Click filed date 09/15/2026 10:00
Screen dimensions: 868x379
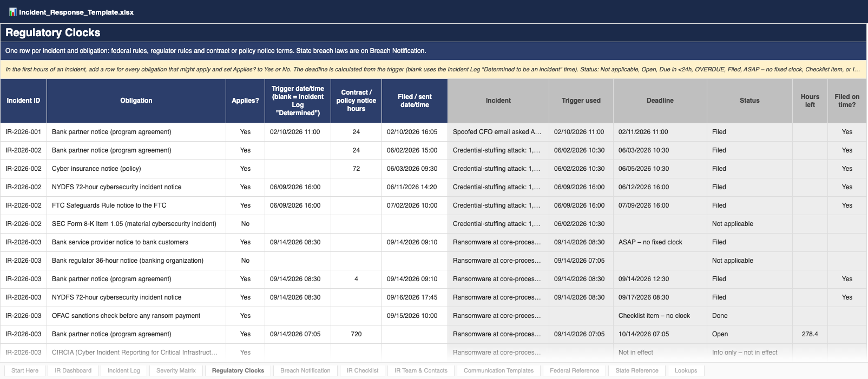(415, 316)
